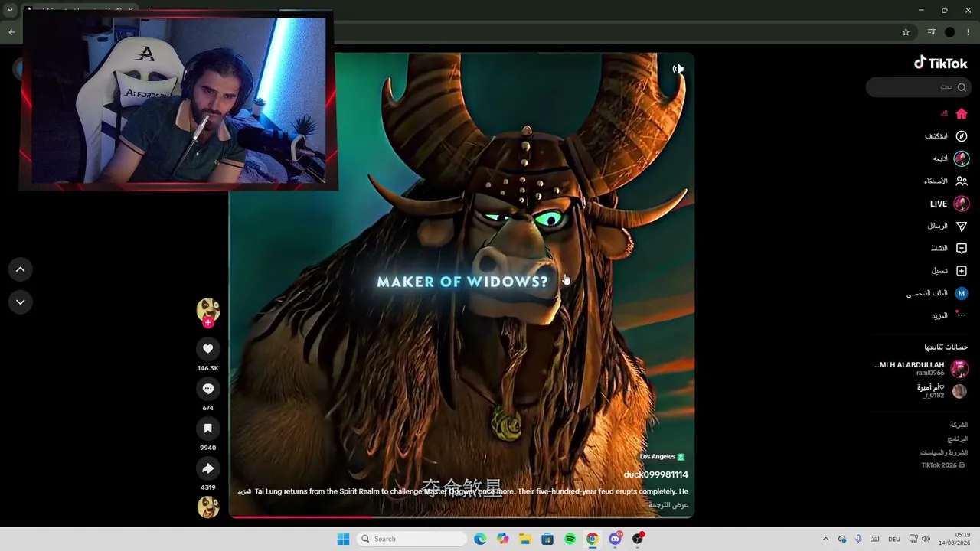The height and width of the screenshot is (551, 980).
Task: Open the followed account _r_0182
Action: [x=942, y=391]
